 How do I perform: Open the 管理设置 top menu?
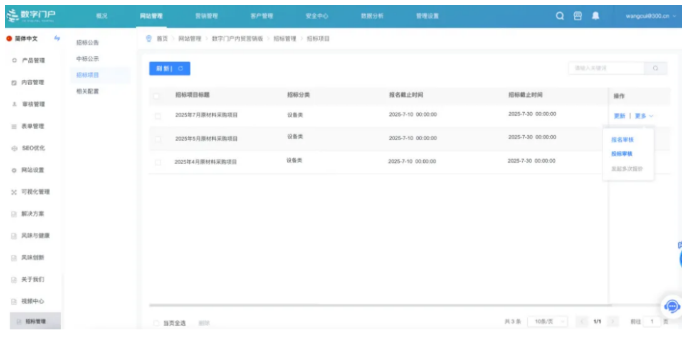[427, 16]
